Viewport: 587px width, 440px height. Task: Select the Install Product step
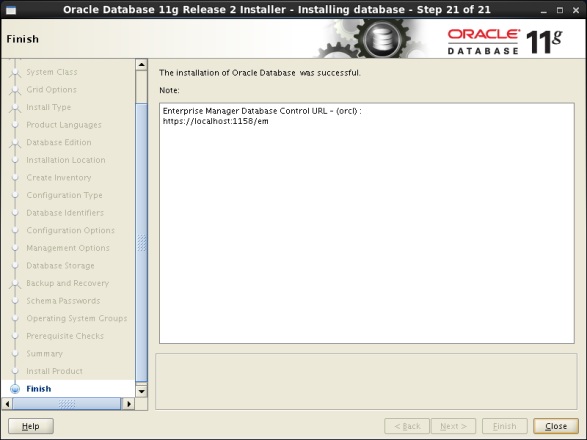coord(54,371)
